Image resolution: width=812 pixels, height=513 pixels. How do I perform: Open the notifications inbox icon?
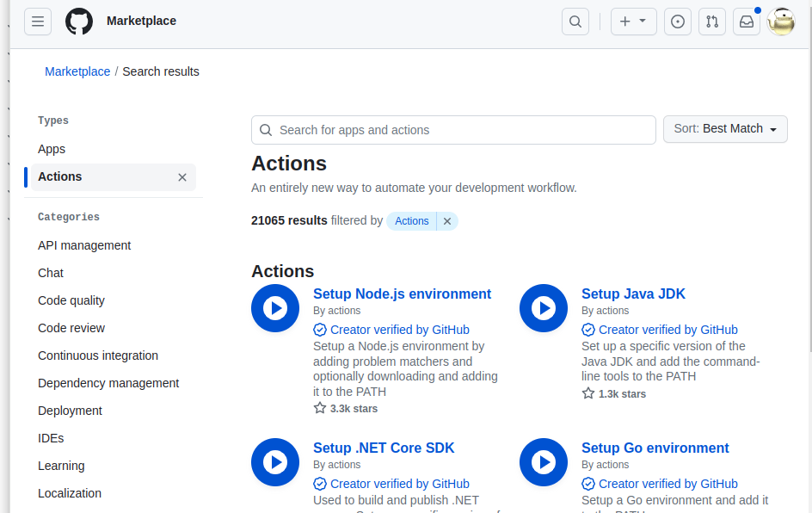pos(747,22)
